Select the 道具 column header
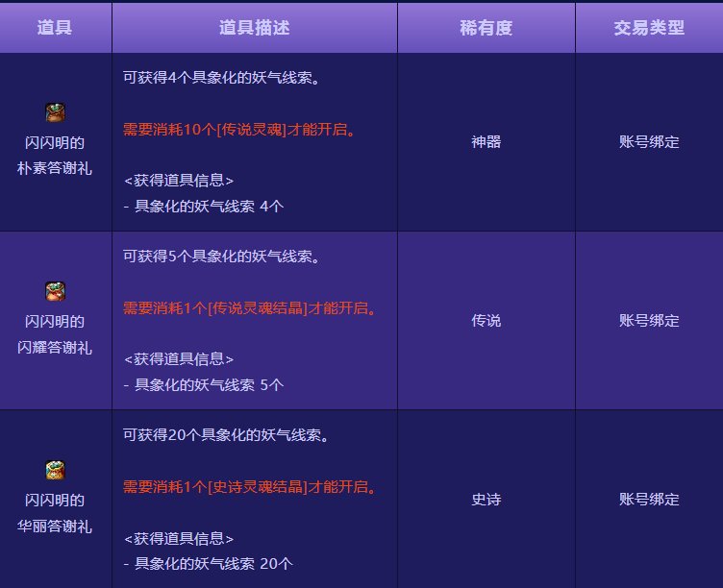This screenshot has width=723, height=588. (x=55, y=28)
